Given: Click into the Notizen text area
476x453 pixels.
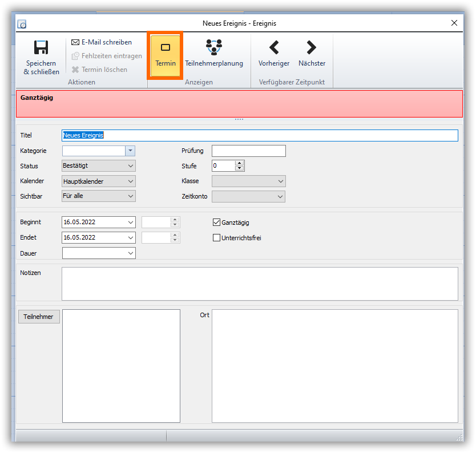Looking at the screenshot, I should point(260,284).
